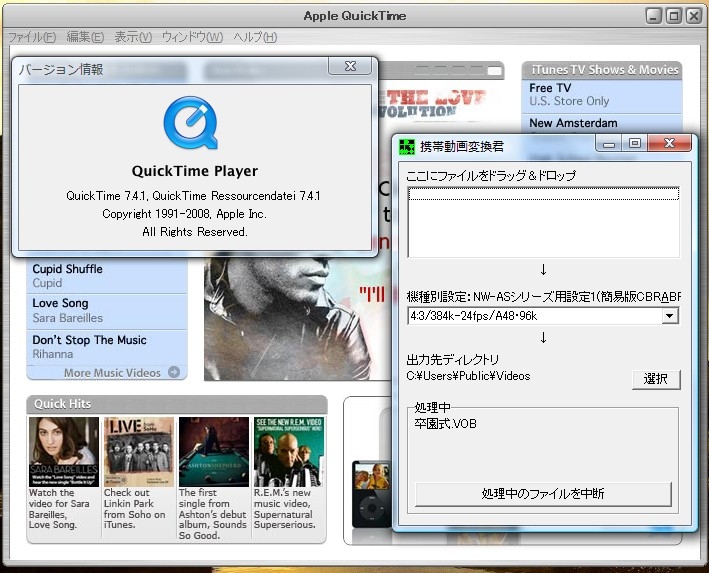The image size is (709, 573).
Task: Open the Linkin Park LIVE thumbnail
Action: 139,452
